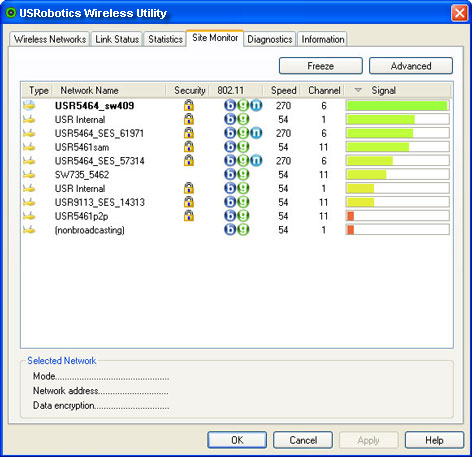Click the 802.11g icon for (nonbroadcasting)

[243, 230]
